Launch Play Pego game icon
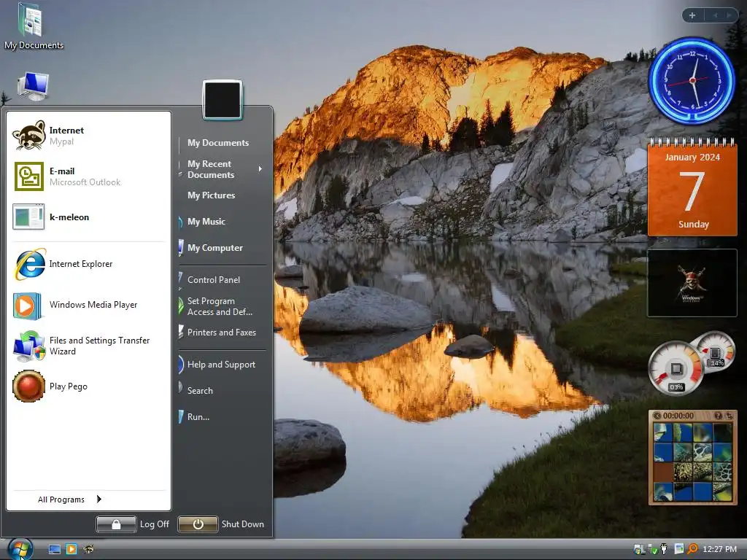The height and width of the screenshot is (560, 747). (x=28, y=386)
